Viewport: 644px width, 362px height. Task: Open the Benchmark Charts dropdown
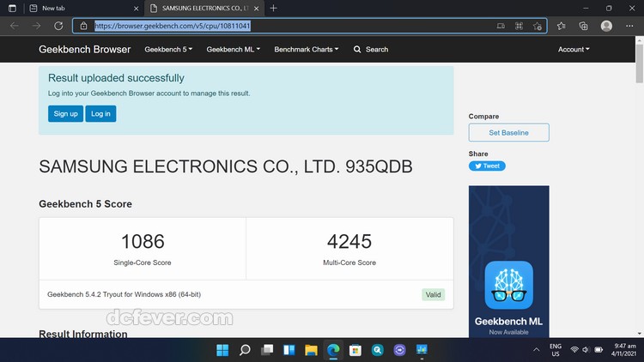[306, 50]
